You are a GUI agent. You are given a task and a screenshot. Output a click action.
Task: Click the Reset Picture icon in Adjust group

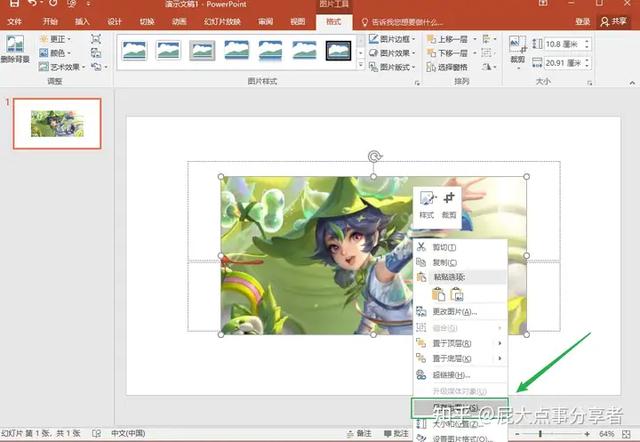pyautogui.click(x=96, y=67)
